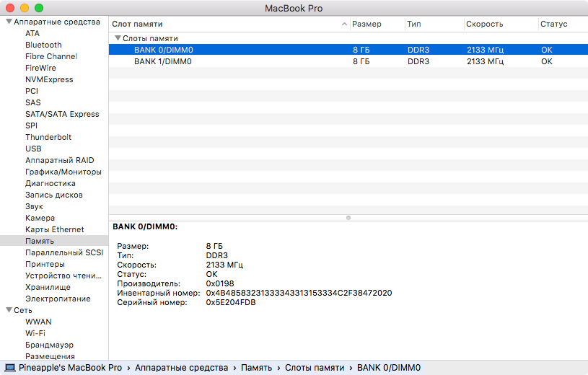Viewport: 588px width, 375px height.
Task: Select Графика/Мониторы in the sidebar
Action: click(x=63, y=172)
